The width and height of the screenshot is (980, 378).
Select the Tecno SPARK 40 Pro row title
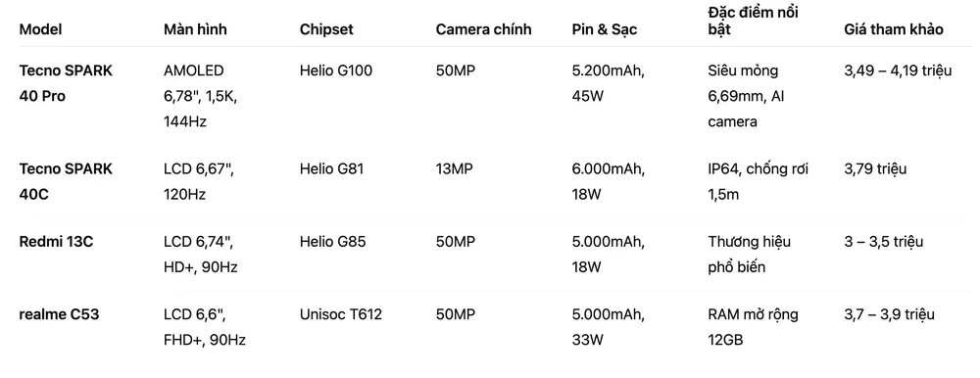tap(67, 83)
